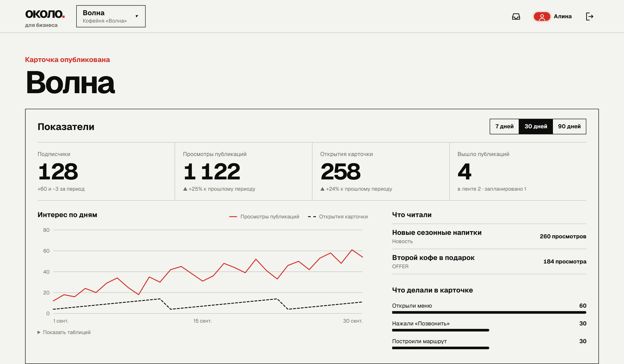Click the Показатели heading
Screen dimensions: 624x364
point(66,127)
